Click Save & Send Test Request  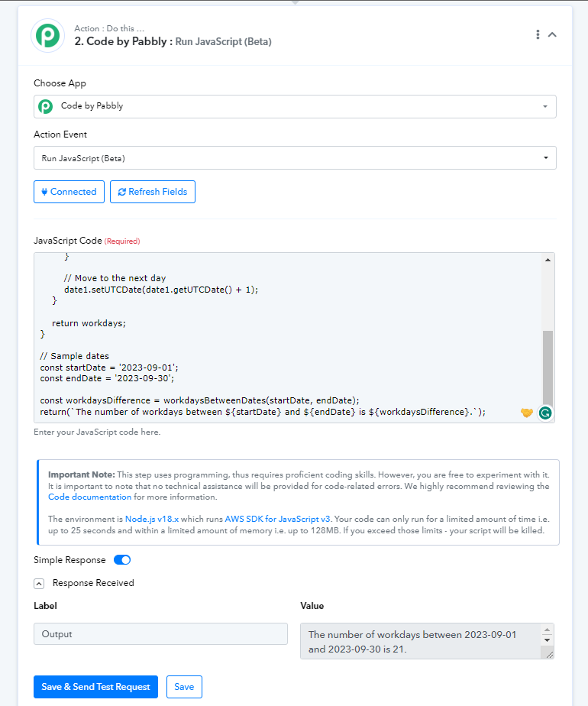(x=95, y=687)
